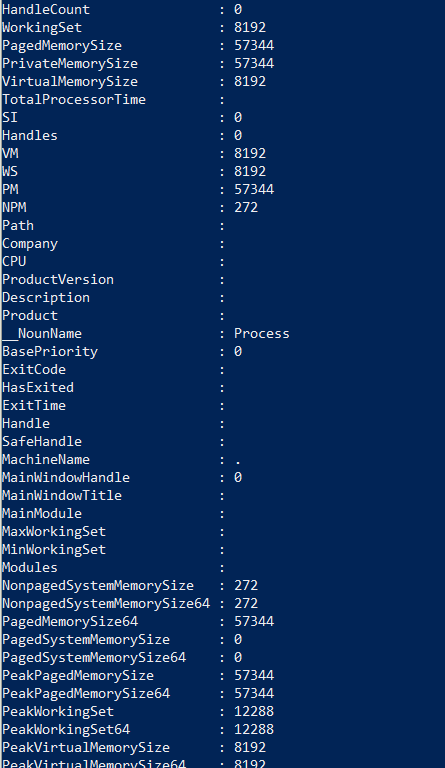Click the TotalProcessorTime property name

pos(74,99)
